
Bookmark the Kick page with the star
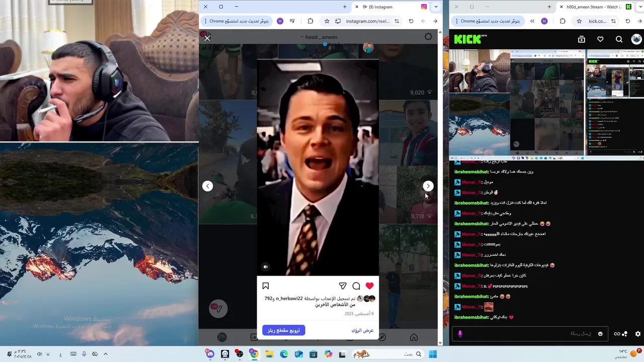click(579, 21)
